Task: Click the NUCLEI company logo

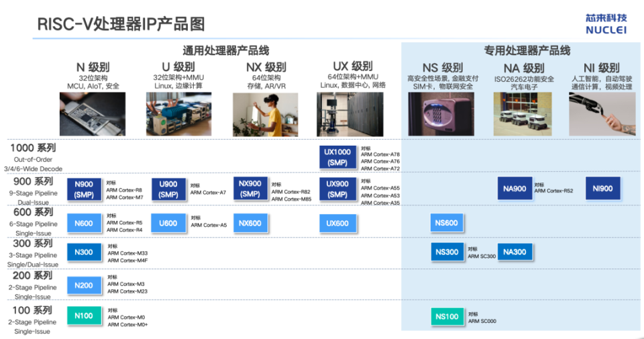Action: (606, 24)
